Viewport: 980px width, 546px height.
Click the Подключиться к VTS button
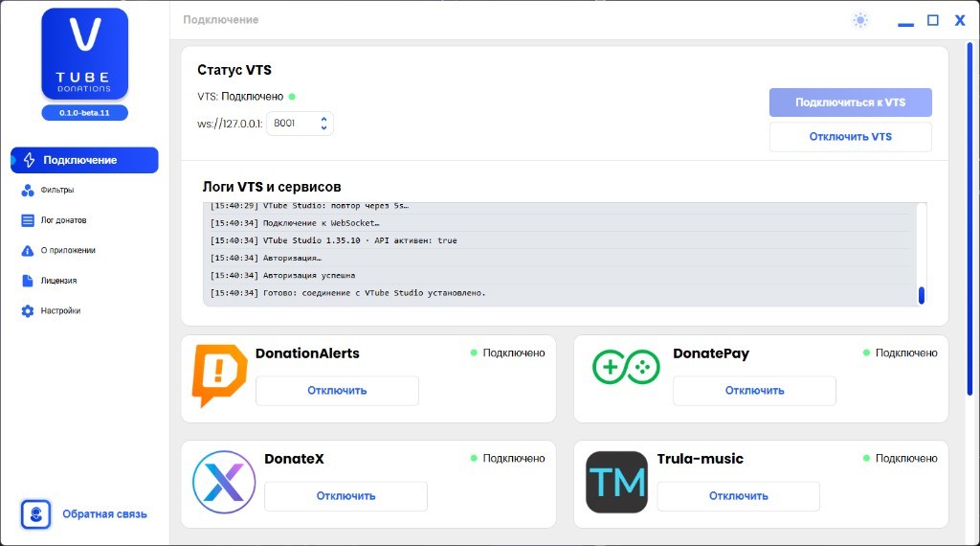point(850,102)
